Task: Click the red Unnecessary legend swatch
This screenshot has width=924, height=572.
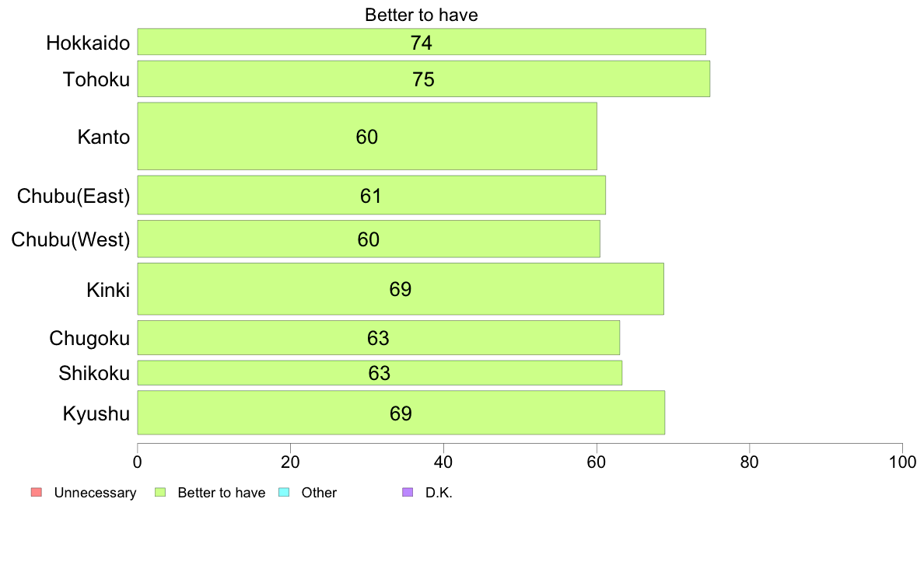Action: pos(37,492)
